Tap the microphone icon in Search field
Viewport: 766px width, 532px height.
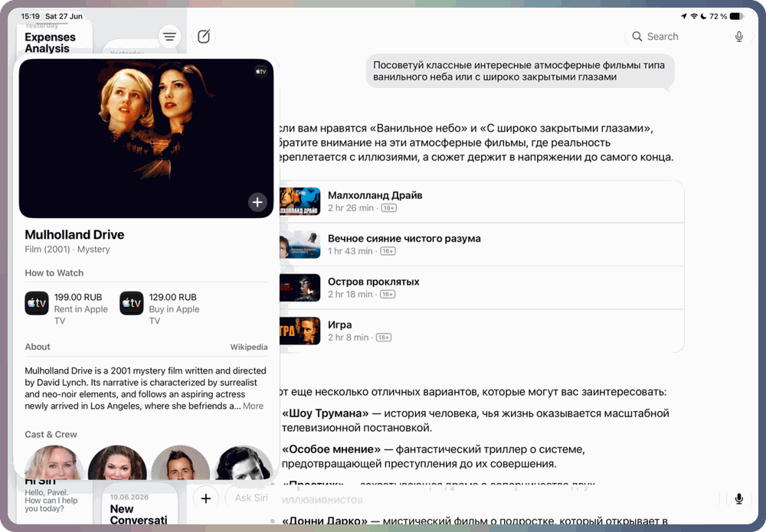[738, 37]
